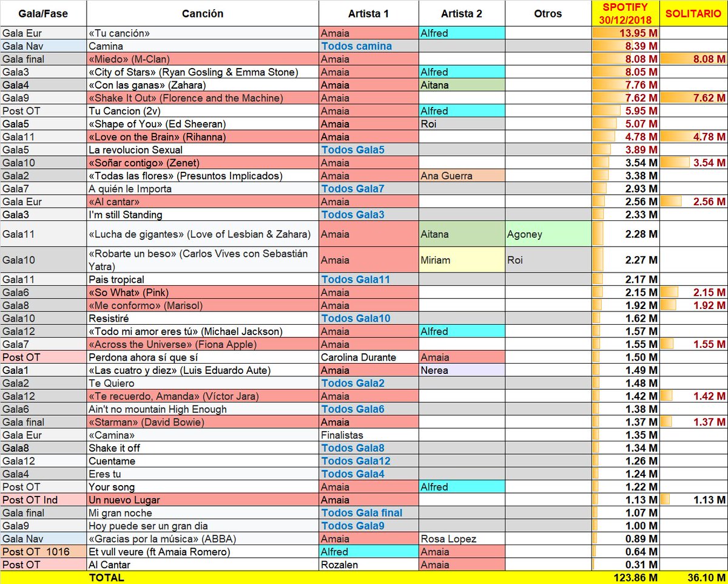Select the SOLITARIO column header
This screenshot has width=728, height=584.
pyautogui.click(x=694, y=13)
